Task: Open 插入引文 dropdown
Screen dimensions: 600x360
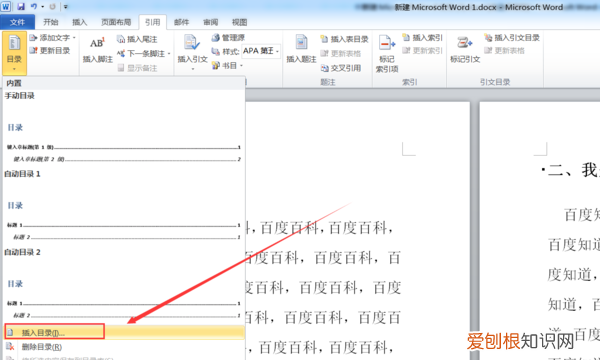Action: pyautogui.click(x=192, y=52)
